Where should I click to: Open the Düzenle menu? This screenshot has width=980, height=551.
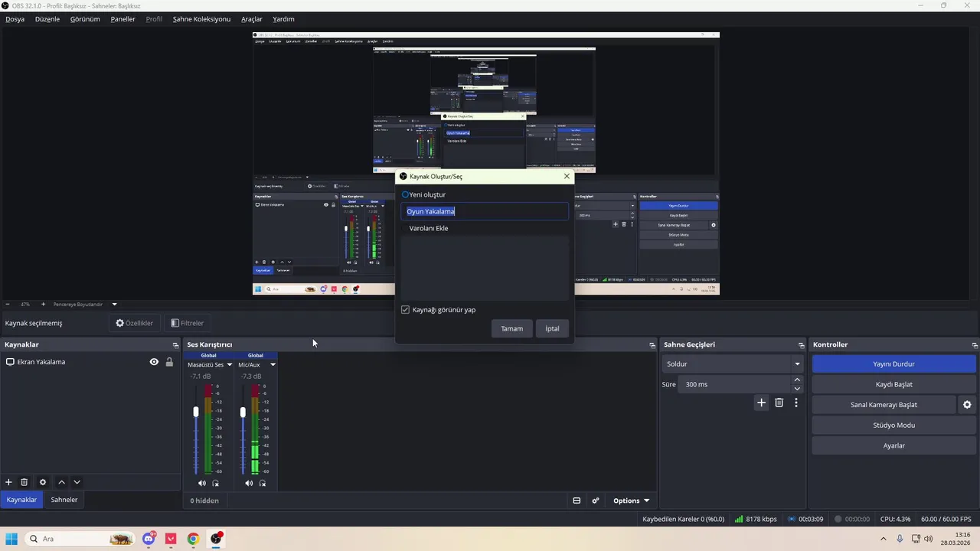pyautogui.click(x=47, y=19)
